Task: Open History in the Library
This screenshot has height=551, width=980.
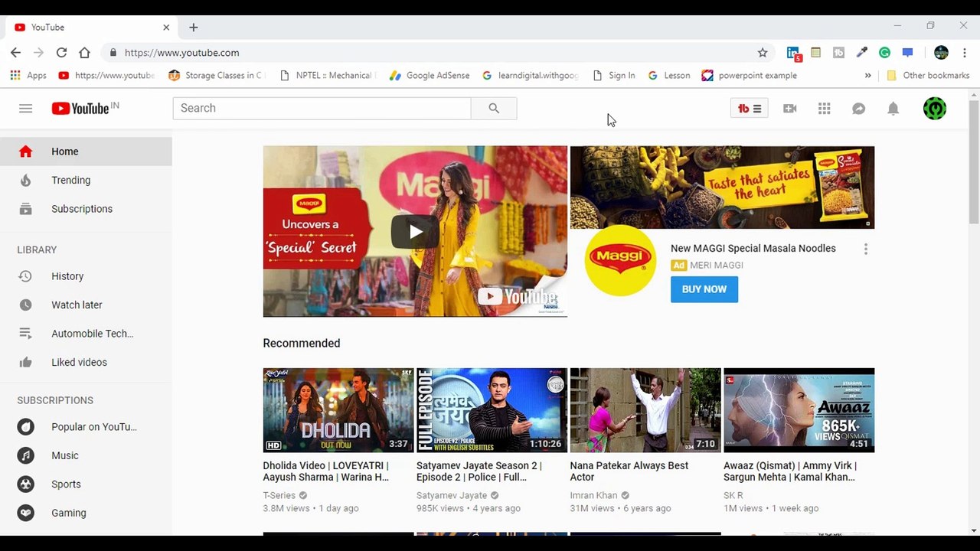Action: [86, 276]
